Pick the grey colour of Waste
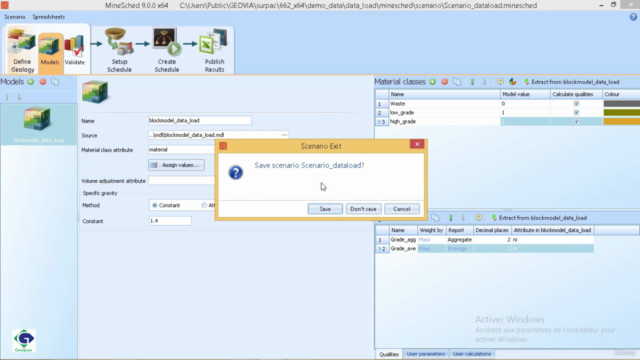 coord(621,104)
